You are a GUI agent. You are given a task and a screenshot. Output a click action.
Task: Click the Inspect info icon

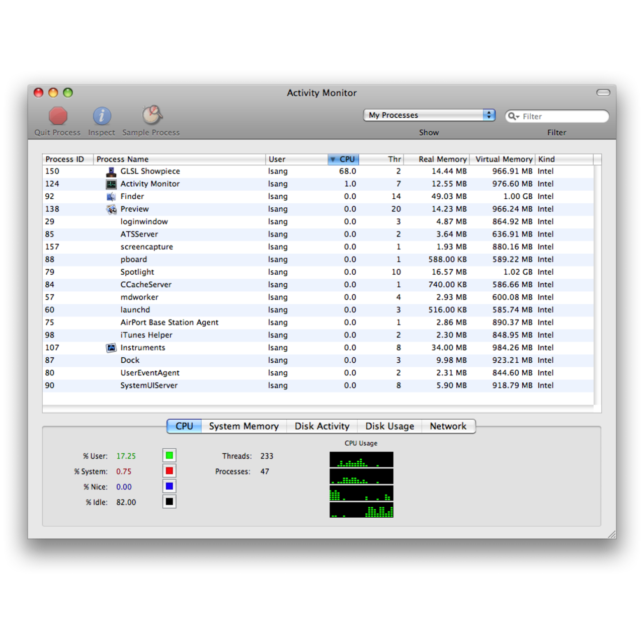pyautogui.click(x=102, y=116)
